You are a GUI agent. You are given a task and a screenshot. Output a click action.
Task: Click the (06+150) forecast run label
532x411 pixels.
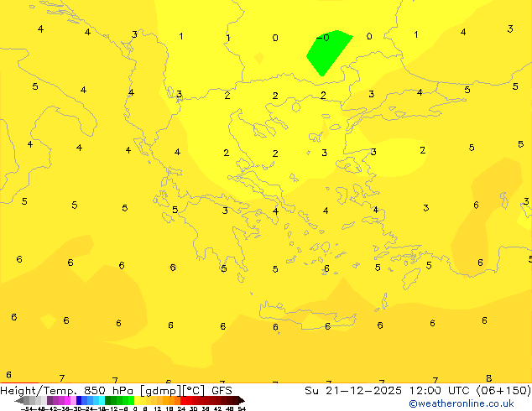(x=503, y=390)
